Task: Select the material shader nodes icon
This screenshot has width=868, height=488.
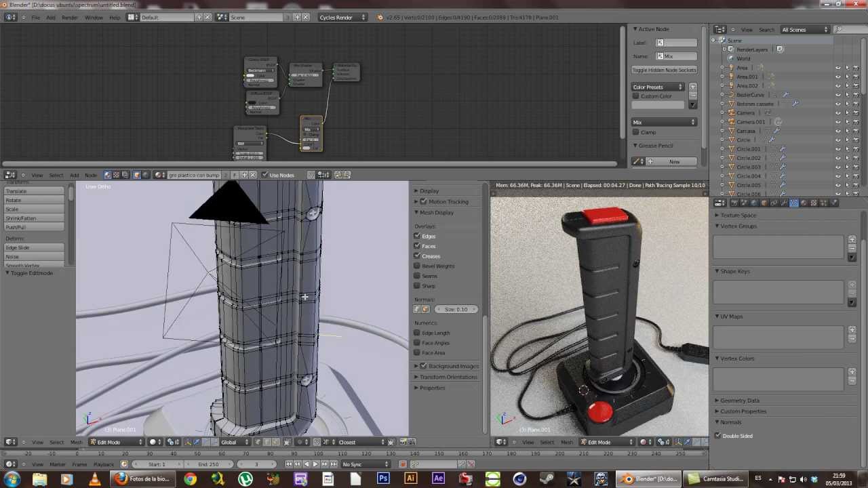Action: click(107, 175)
